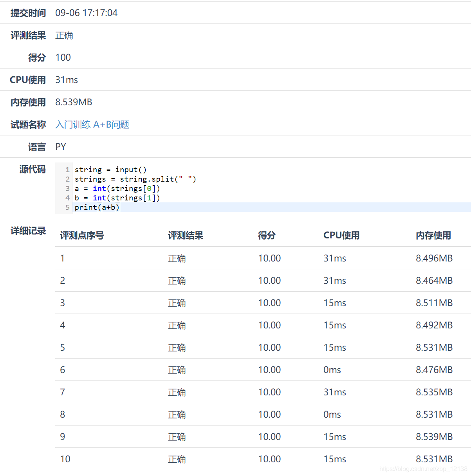Screen dimensions: 471x476
Task: Click code line 4 b = int(strings[1])
Action: click(x=117, y=198)
